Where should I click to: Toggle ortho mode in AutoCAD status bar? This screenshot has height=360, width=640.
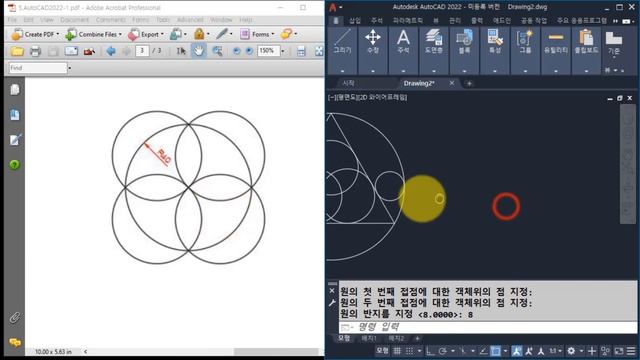[x=430, y=351]
